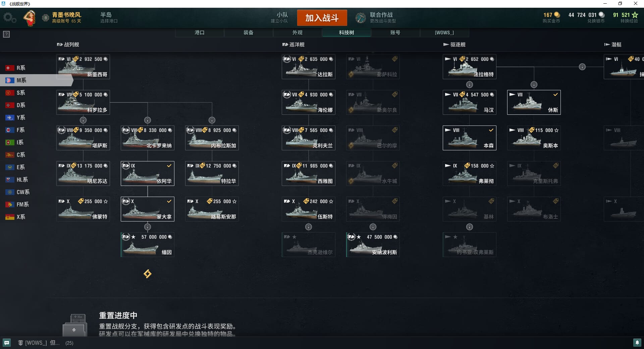Click info icon above 休斯 destroyer

pos(534,85)
